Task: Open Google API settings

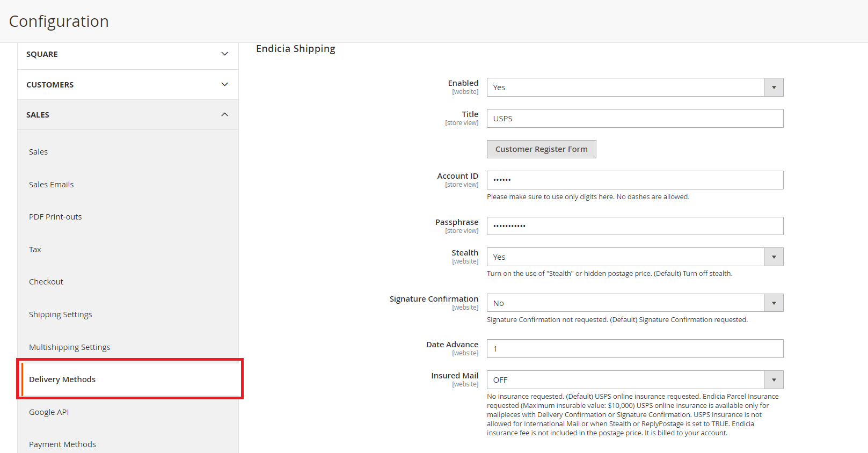Action: point(49,412)
